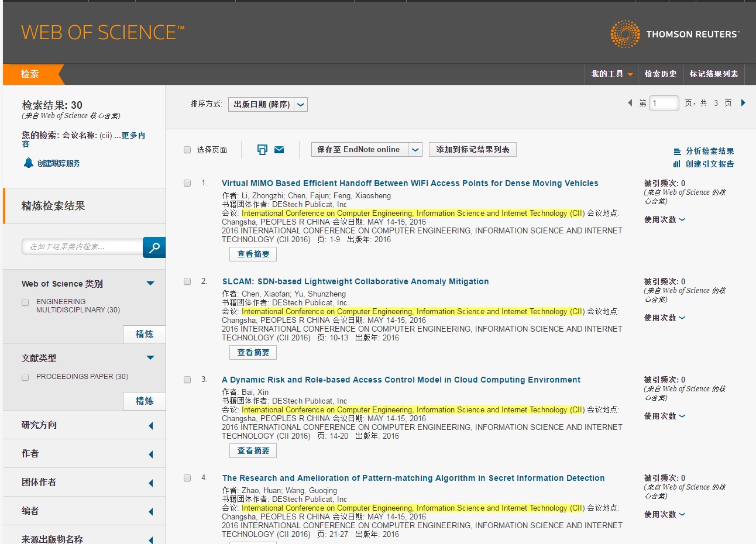Open the 出版日期 (降序) sort dropdown
Image resolution: width=756 pixels, height=544 pixels.
click(x=268, y=104)
